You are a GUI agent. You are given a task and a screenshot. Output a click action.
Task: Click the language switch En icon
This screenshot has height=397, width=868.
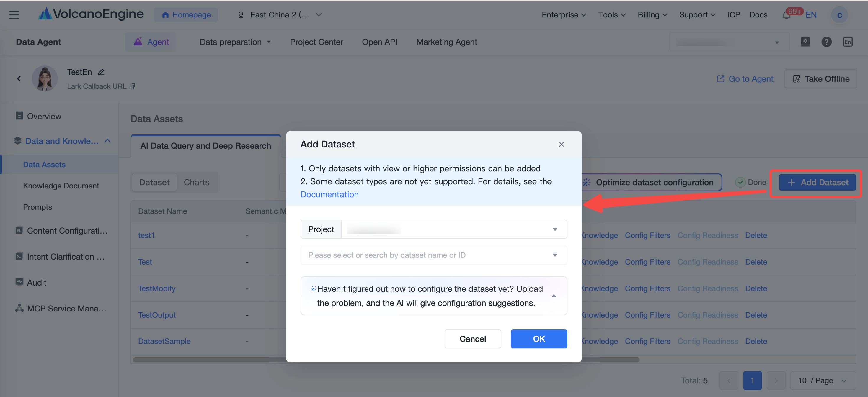click(x=848, y=42)
